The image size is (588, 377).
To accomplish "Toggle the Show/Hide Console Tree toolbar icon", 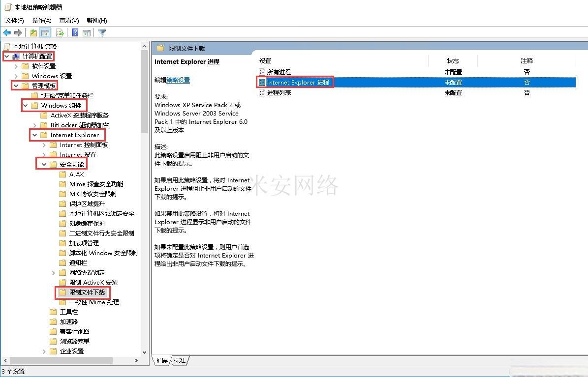I will point(45,33).
